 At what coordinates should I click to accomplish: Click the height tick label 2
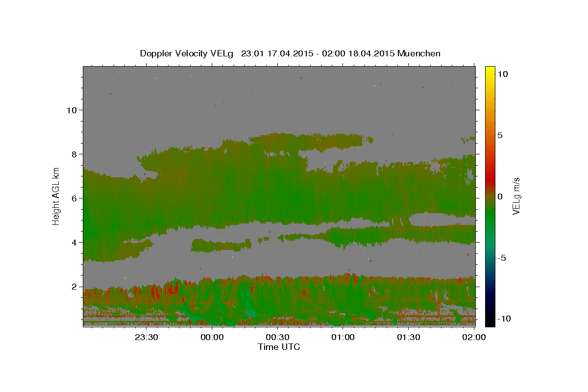[73, 286]
